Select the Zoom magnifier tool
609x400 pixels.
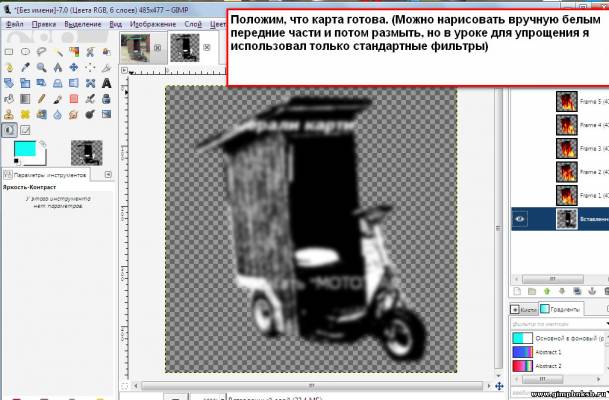pyautogui.click(x=42, y=68)
